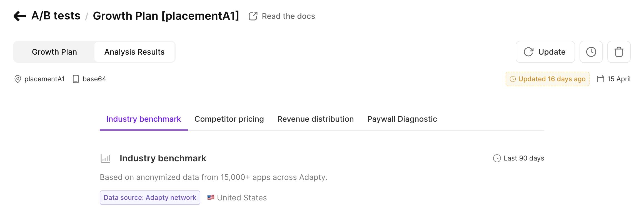
Task: Click the Last 90 days clock icon
Action: coord(497,158)
